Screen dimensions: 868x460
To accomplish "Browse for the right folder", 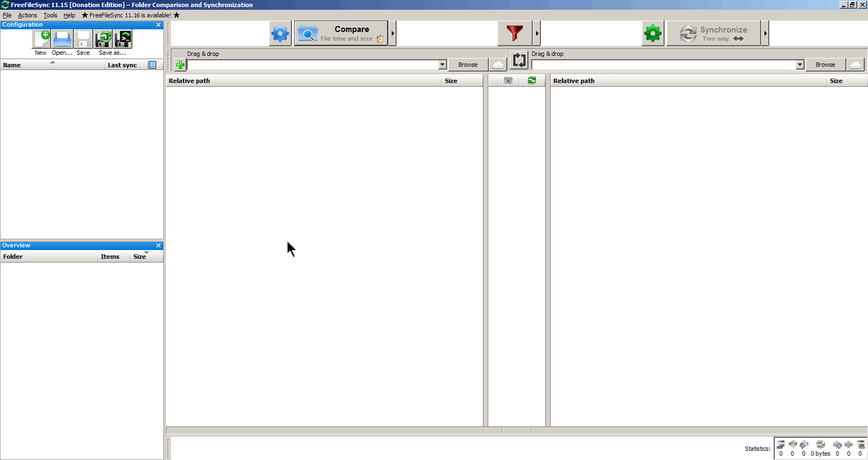I will pos(826,65).
